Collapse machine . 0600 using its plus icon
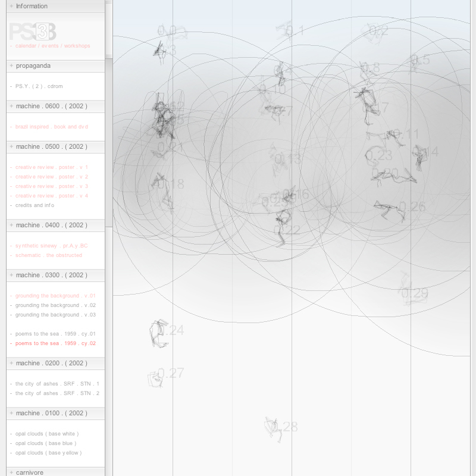This screenshot has width=476, height=476. click(x=12, y=106)
